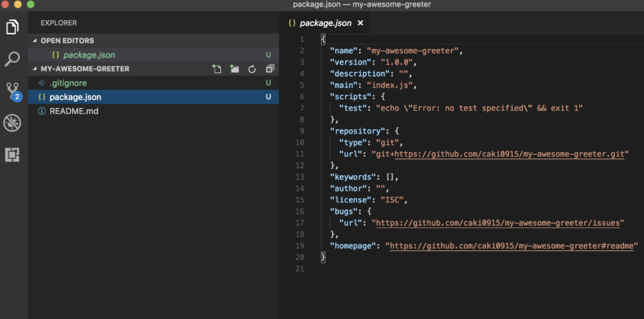Open README.md from the file tree
The height and width of the screenshot is (319, 644).
[74, 111]
